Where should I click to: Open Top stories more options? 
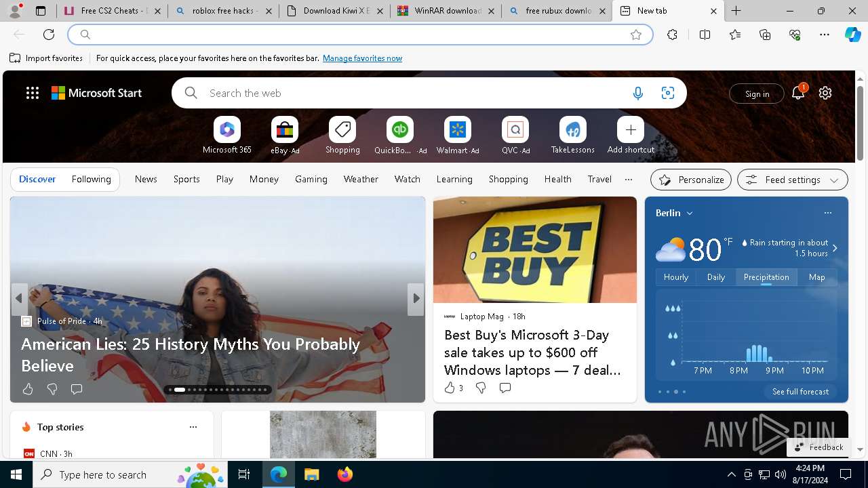click(193, 427)
